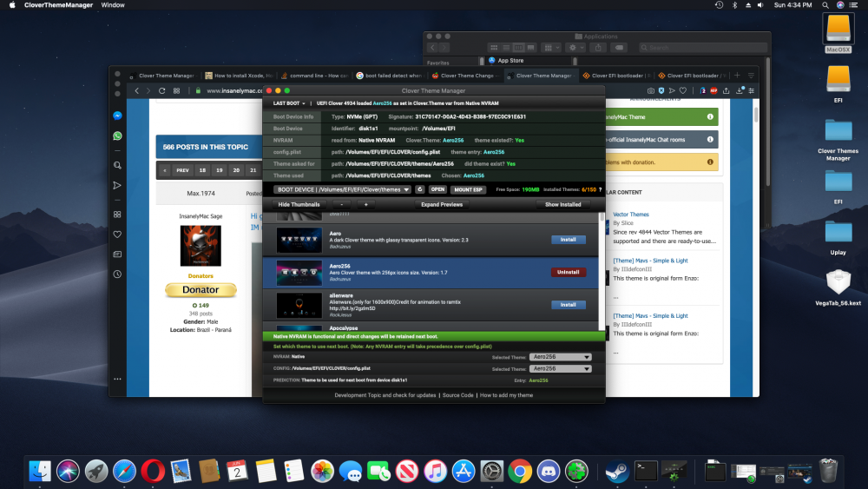868x489 pixels.
Task: Toggle Show Installed themes filter
Action: (563, 205)
